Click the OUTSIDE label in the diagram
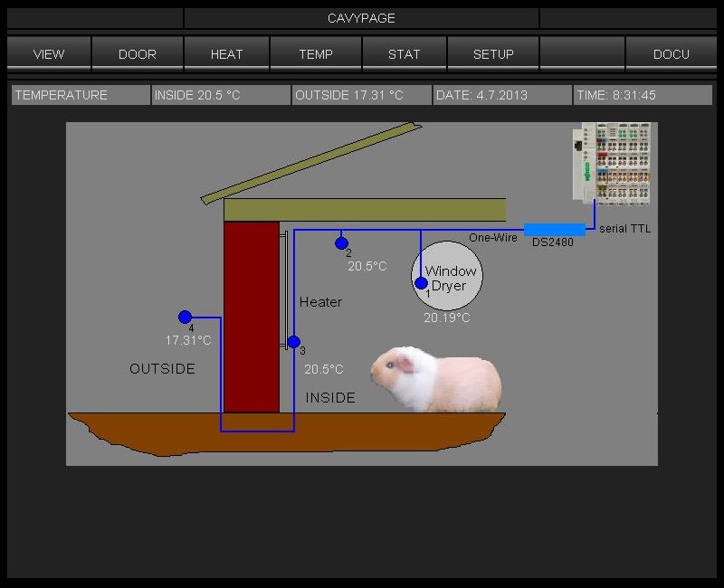This screenshot has width=724, height=588. point(162,368)
